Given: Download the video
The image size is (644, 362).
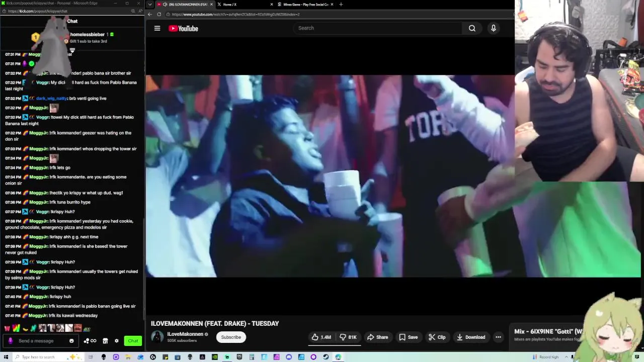Looking at the screenshot, I should [470, 337].
